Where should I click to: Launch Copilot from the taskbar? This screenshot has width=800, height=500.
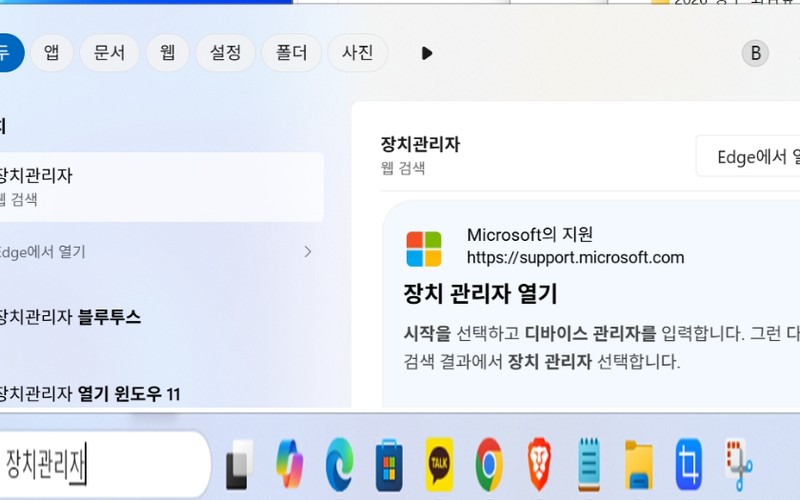289,464
